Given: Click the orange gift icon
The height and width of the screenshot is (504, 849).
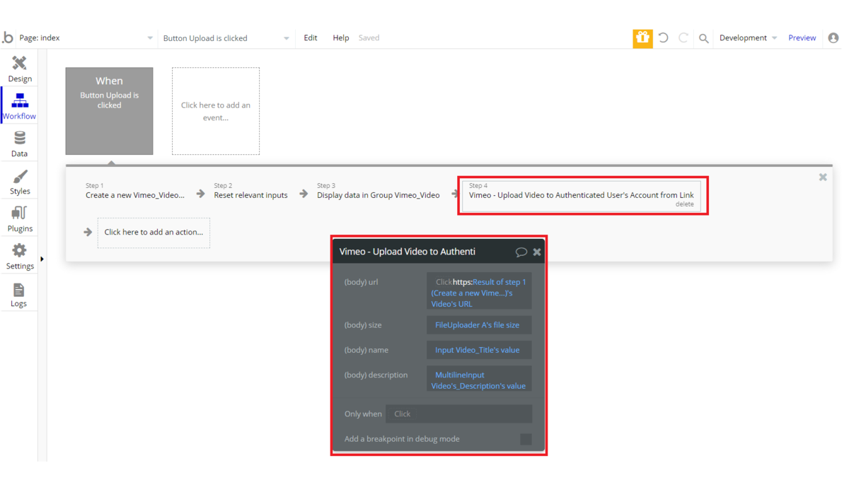Looking at the screenshot, I should pyautogui.click(x=642, y=38).
